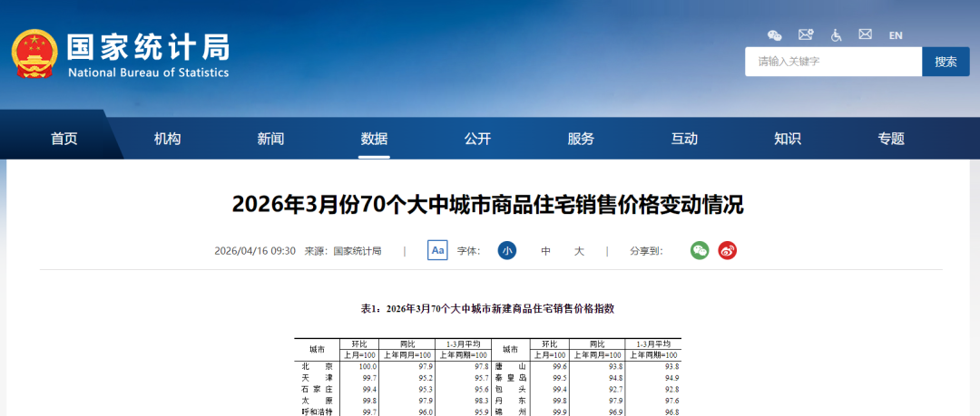The image size is (980, 416).
Task: Click the source text 来源：国家统计局
Action: 342,251
